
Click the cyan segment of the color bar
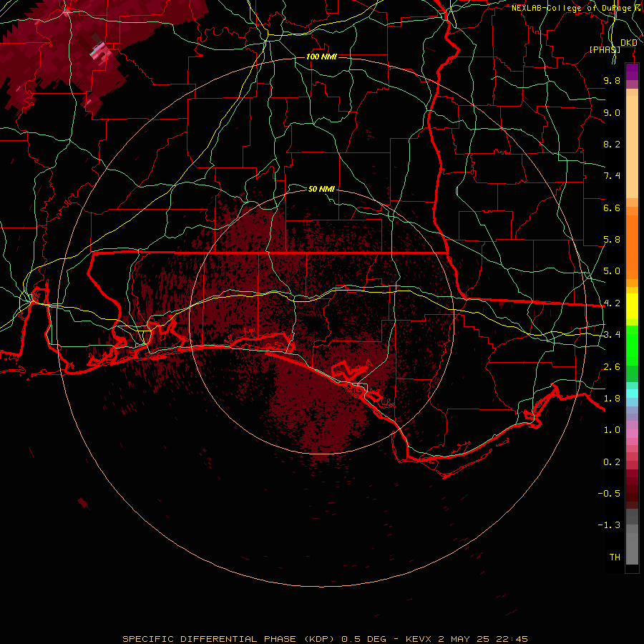632,394
